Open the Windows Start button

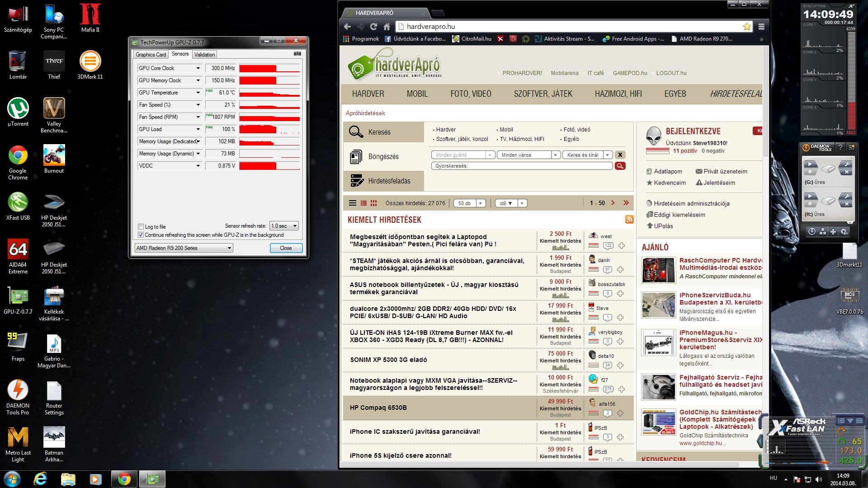tap(12, 479)
